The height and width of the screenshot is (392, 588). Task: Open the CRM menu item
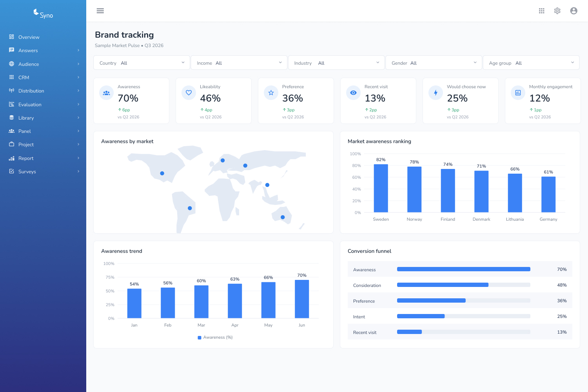click(x=43, y=77)
